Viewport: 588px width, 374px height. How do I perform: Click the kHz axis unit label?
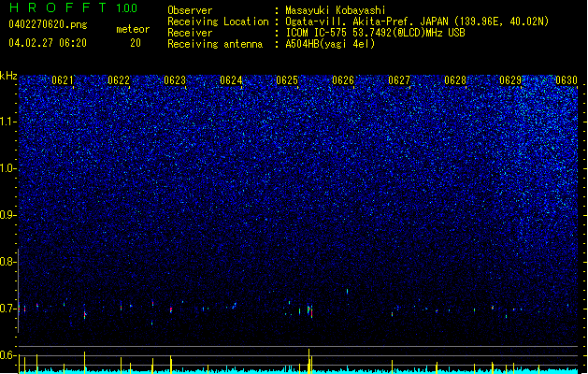tap(8, 76)
